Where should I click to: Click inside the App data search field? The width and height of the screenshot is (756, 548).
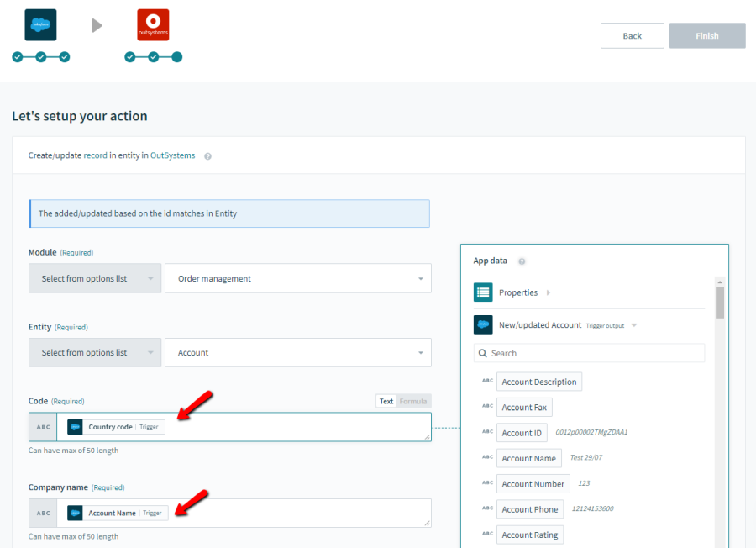tap(588, 353)
